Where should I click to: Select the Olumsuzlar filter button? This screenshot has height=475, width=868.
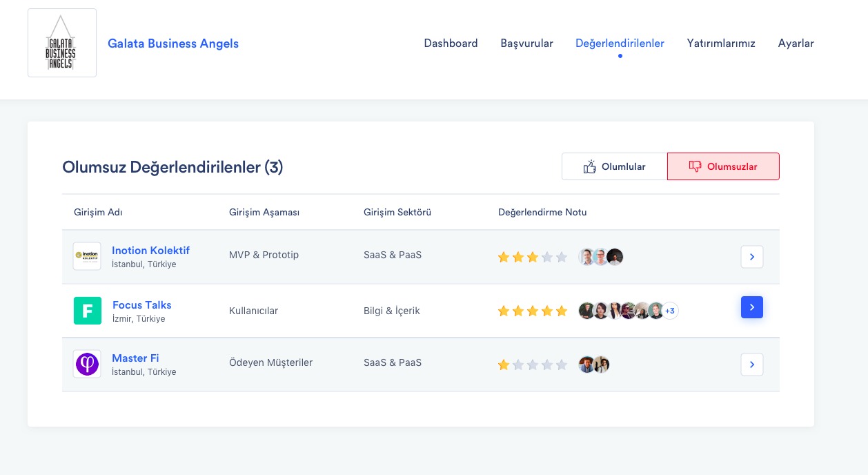pyautogui.click(x=723, y=166)
